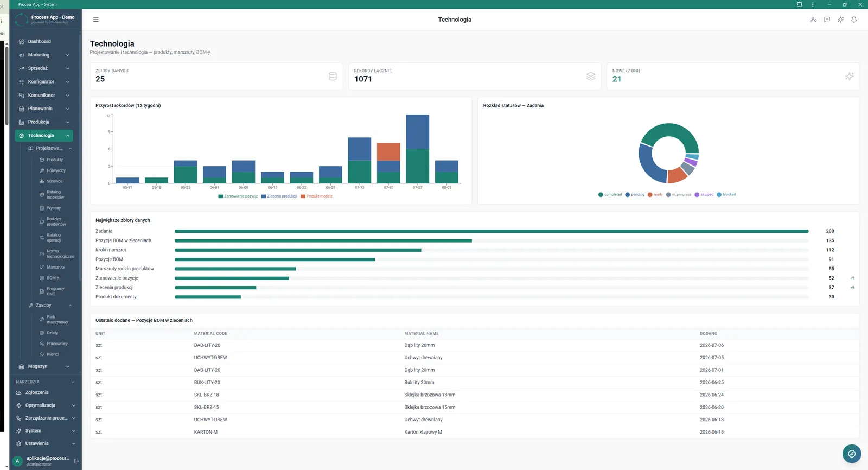Click the browser extensions puzzle icon
This screenshot has width=868, height=470.
(x=799, y=4)
